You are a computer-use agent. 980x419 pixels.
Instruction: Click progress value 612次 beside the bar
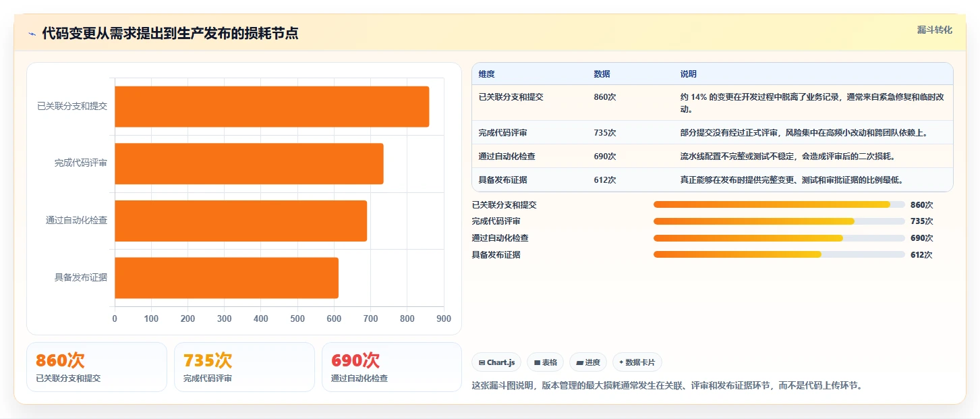pyautogui.click(x=921, y=255)
